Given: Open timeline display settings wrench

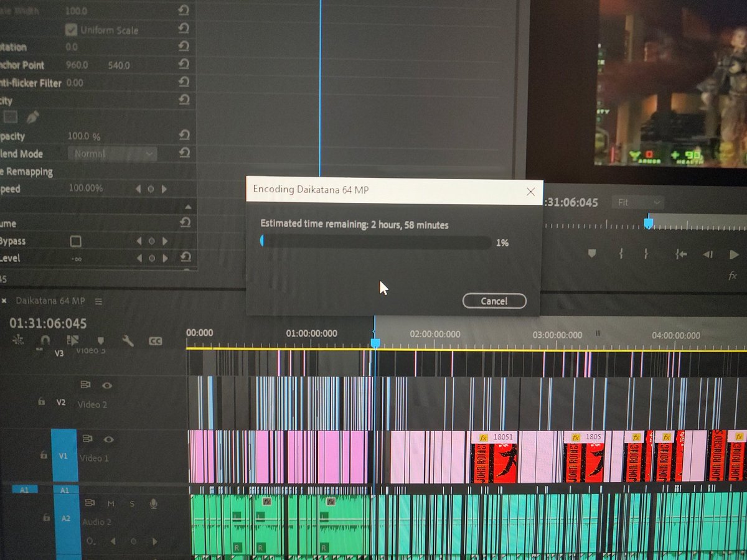Looking at the screenshot, I should (x=128, y=341).
